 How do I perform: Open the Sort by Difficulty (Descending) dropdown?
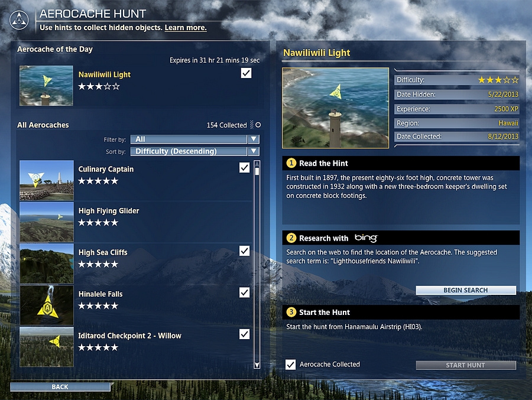coord(194,151)
